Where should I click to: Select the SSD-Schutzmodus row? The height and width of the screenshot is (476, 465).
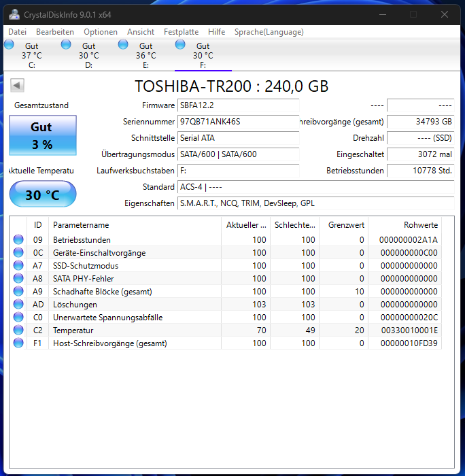225,266
